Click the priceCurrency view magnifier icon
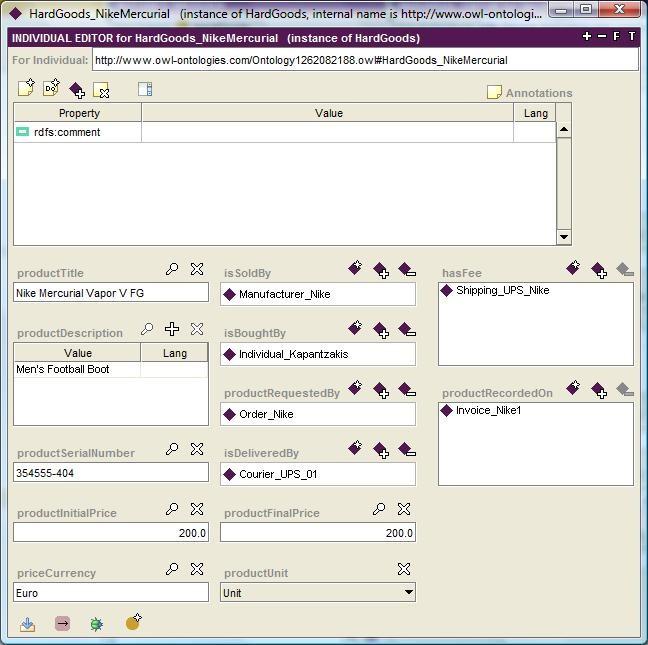 tap(172, 569)
